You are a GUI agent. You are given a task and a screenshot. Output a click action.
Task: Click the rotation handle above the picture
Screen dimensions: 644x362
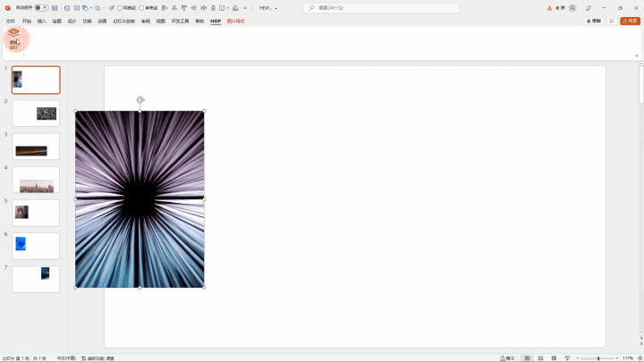pos(140,100)
